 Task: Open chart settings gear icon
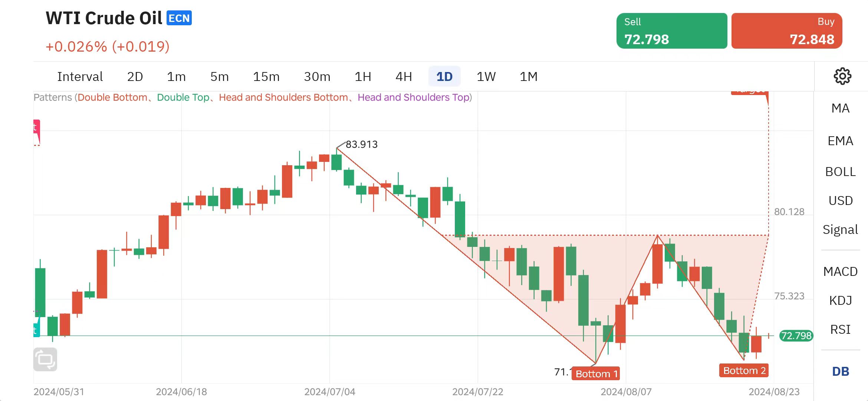pos(842,76)
